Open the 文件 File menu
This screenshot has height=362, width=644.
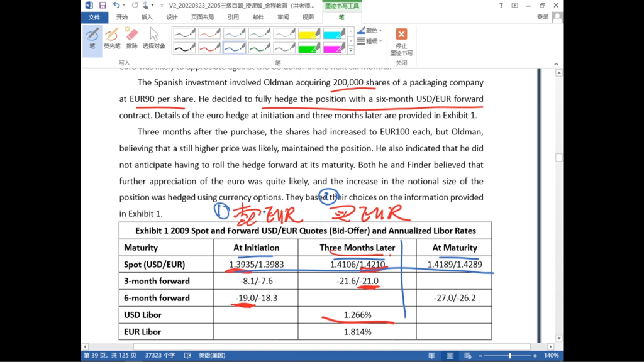coord(94,18)
